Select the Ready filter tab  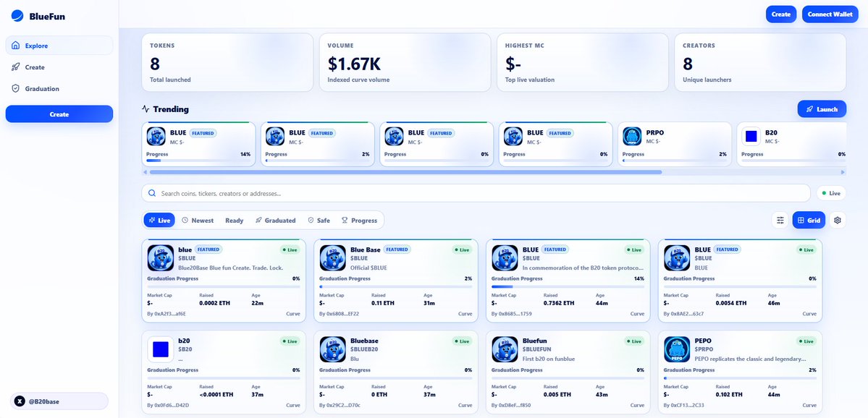coord(234,220)
